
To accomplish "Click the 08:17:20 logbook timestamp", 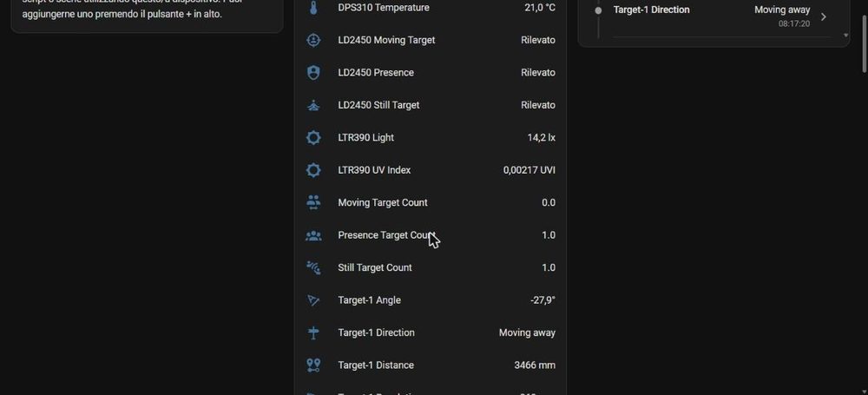I will (x=794, y=23).
